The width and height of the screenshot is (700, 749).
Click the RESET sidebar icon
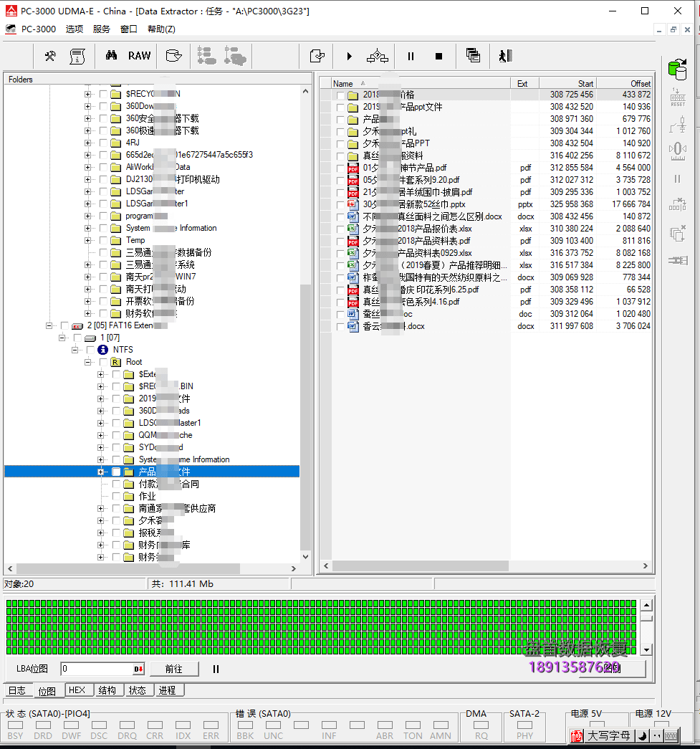coord(678,97)
